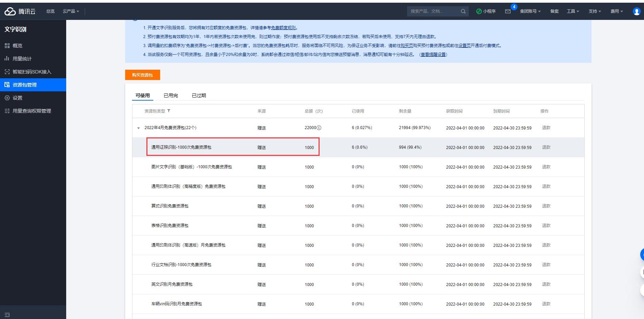Open the 费用 dropdown menu
Image resolution: width=644 pixels, height=319 pixels.
617,11
